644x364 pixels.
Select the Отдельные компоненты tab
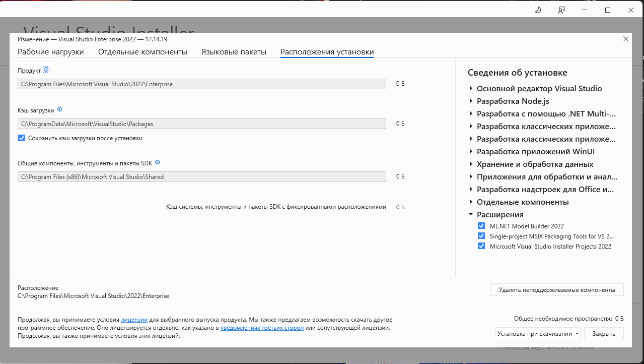click(142, 52)
